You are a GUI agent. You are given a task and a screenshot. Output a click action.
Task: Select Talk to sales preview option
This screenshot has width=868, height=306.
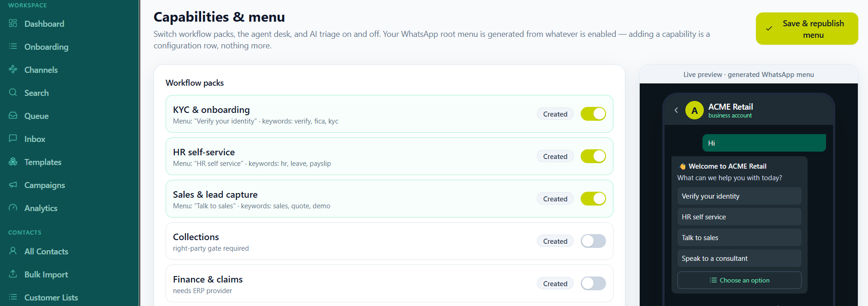coord(739,237)
